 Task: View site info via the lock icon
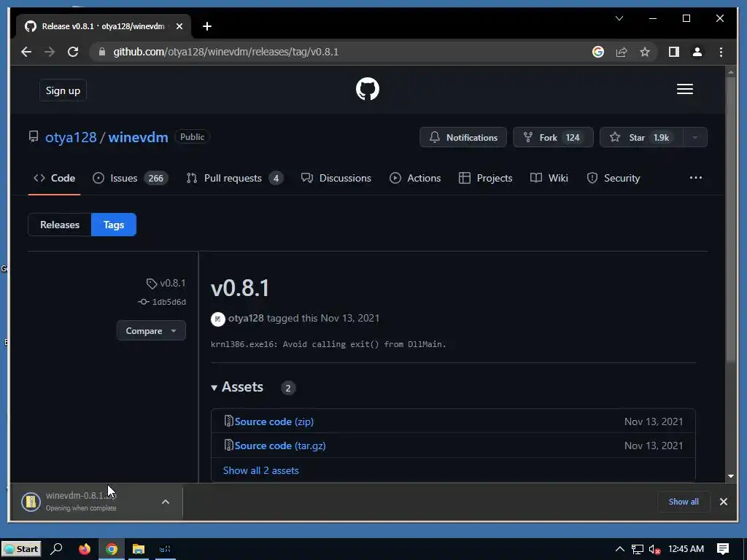[101, 52]
